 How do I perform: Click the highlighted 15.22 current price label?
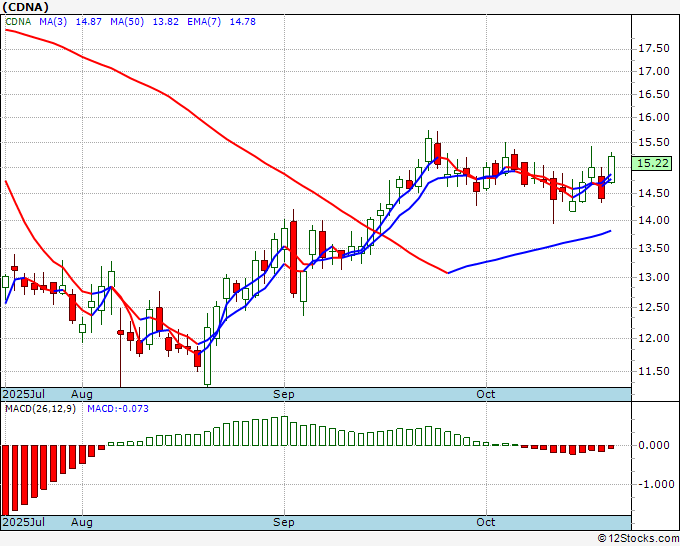click(651, 163)
